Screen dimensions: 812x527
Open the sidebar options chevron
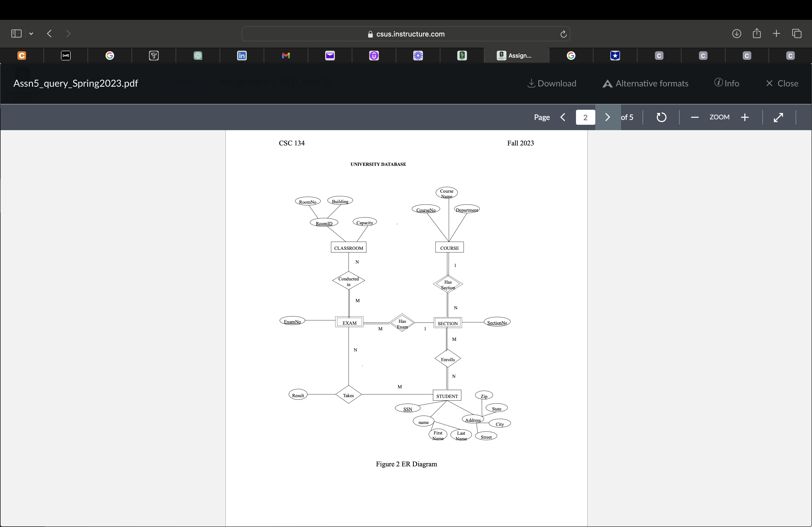[x=31, y=33]
